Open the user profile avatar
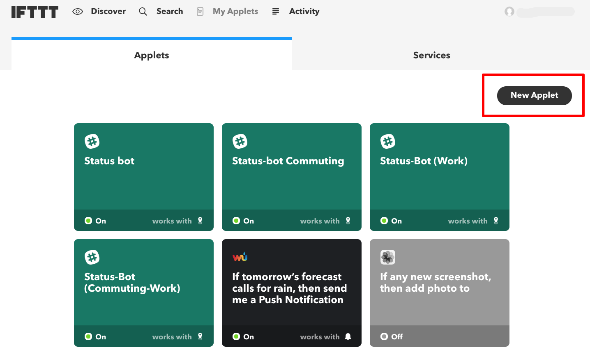This screenshot has height=364, width=590. 509,12
